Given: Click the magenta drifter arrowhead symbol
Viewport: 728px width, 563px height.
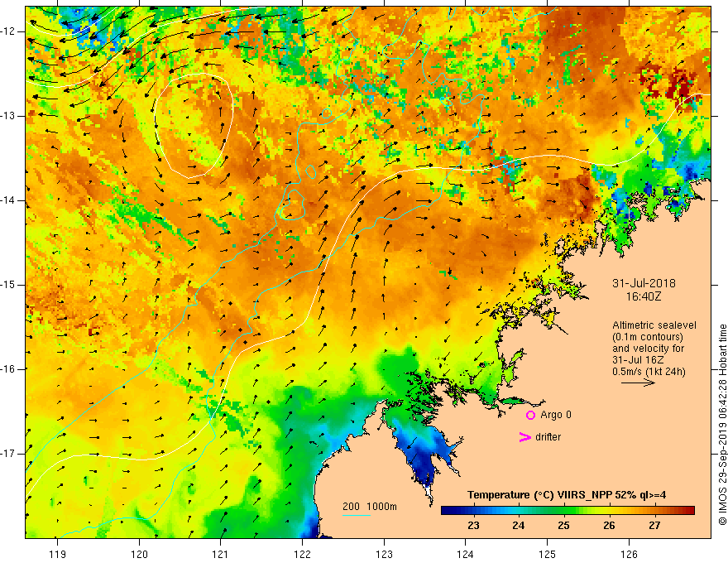Looking at the screenshot, I should tap(524, 437).
